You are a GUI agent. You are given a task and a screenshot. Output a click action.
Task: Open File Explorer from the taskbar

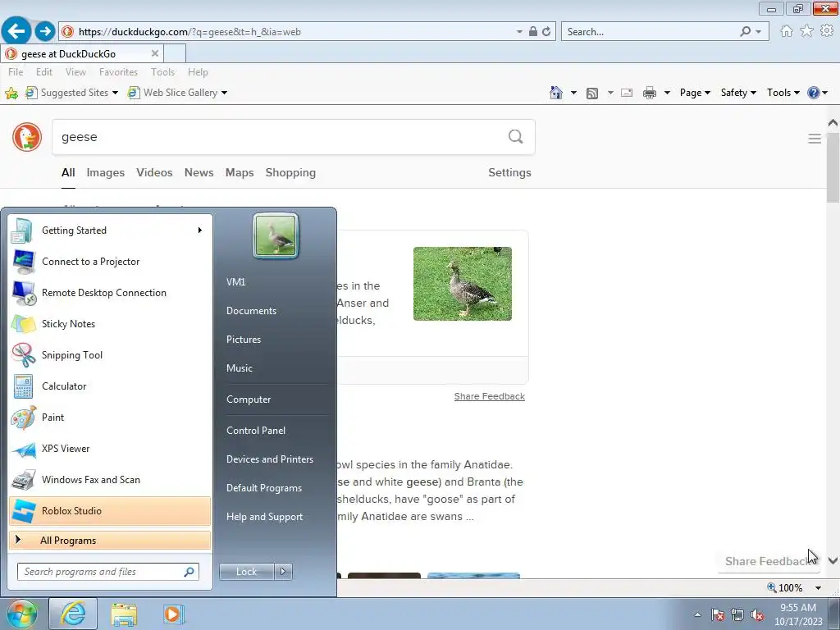(124, 614)
